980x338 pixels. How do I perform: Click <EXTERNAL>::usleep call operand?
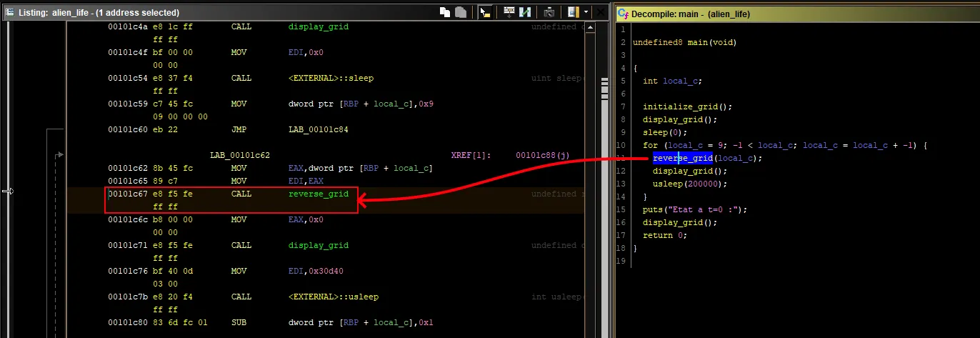334,297
